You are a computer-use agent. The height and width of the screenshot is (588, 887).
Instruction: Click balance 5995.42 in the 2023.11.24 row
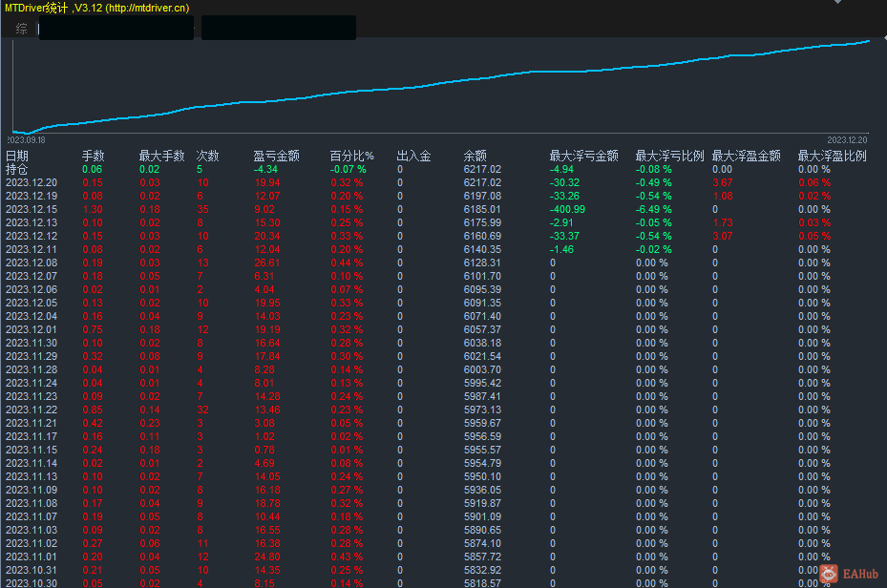(x=482, y=384)
